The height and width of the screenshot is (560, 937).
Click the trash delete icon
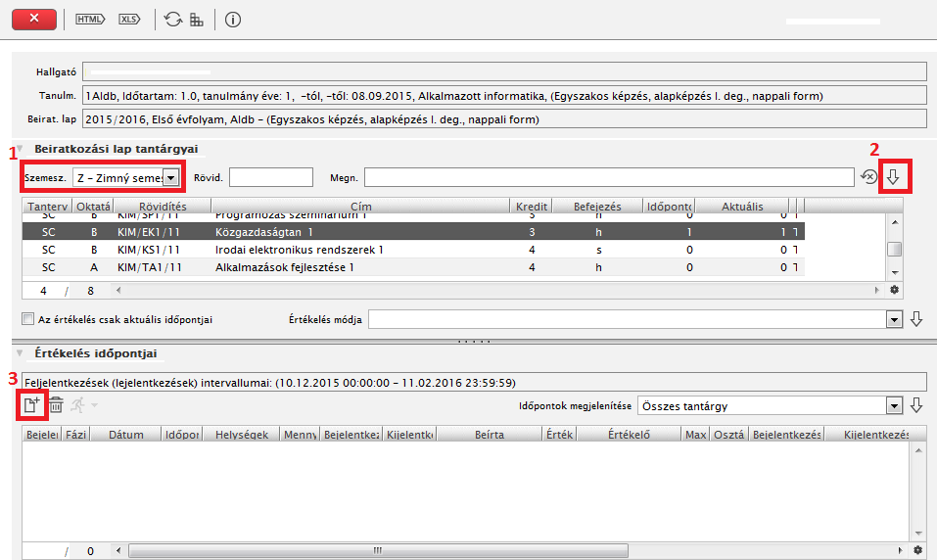tap(57, 404)
